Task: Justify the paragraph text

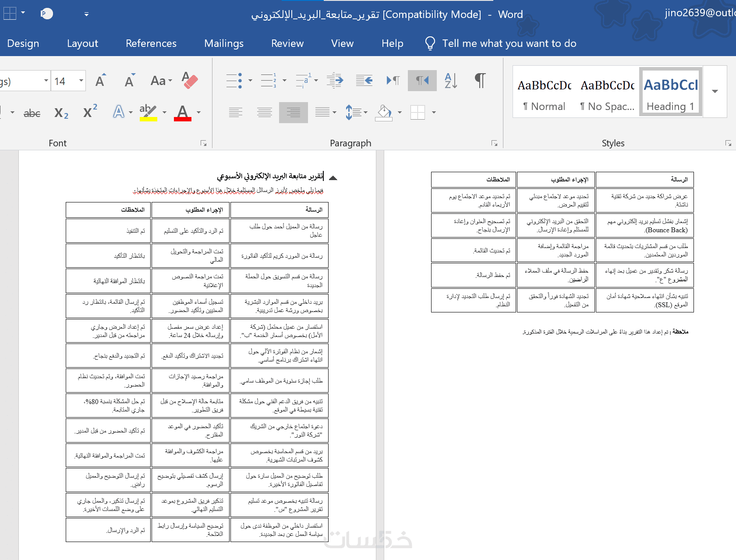Action: (322, 113)
